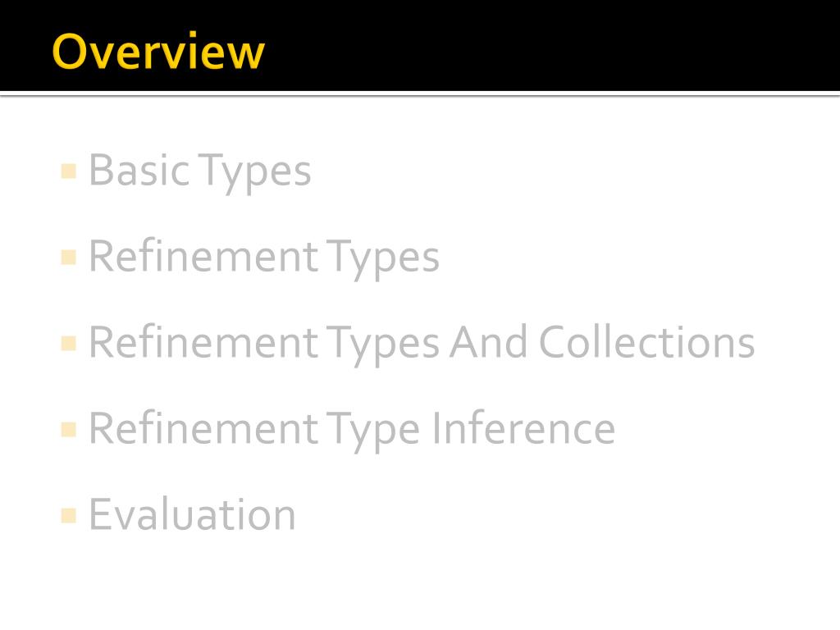Click the black header bar right of title

click(558, 45)
